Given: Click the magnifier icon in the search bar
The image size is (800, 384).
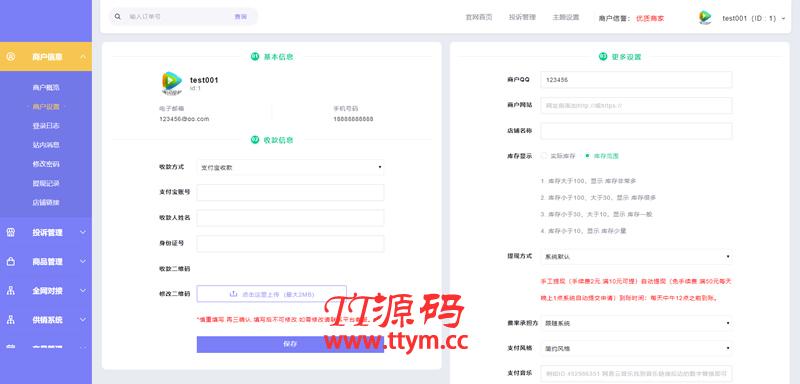Looking at the screenshot, I should [x=118, y=17].
